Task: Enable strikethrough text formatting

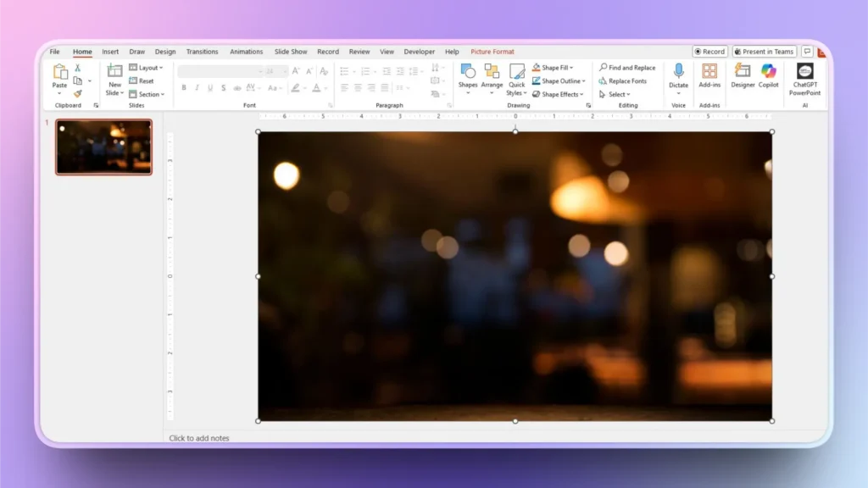Action: click(x=223, y=87)
